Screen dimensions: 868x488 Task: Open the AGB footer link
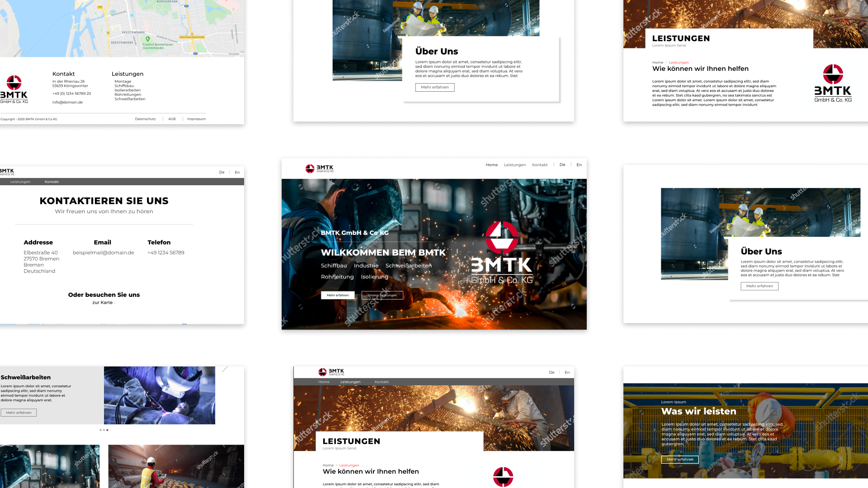coord(172,119)
